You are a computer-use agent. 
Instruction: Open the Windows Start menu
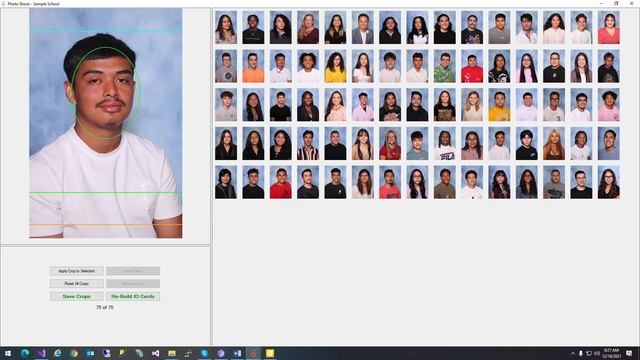coord(8,353)
